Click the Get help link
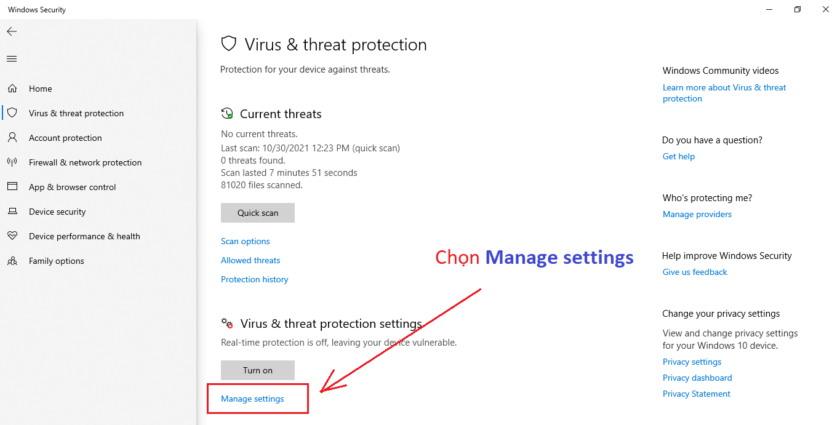Image resolution: width=840 pixels, height=425 pixels. [678, 157]
